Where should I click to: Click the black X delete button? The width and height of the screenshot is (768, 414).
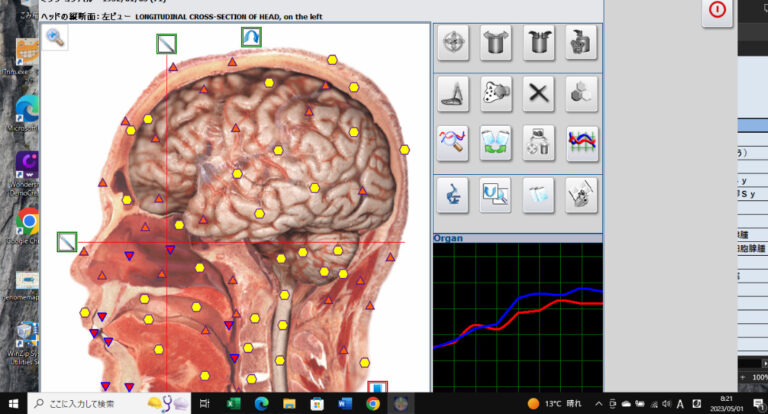coord(539,94)
